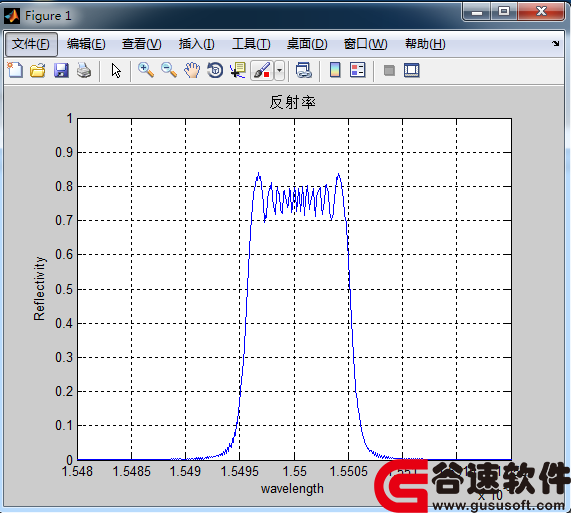Viewport: 571px width, 513px height.
Task: Open the 工具(T) menu
Action: 251,44
